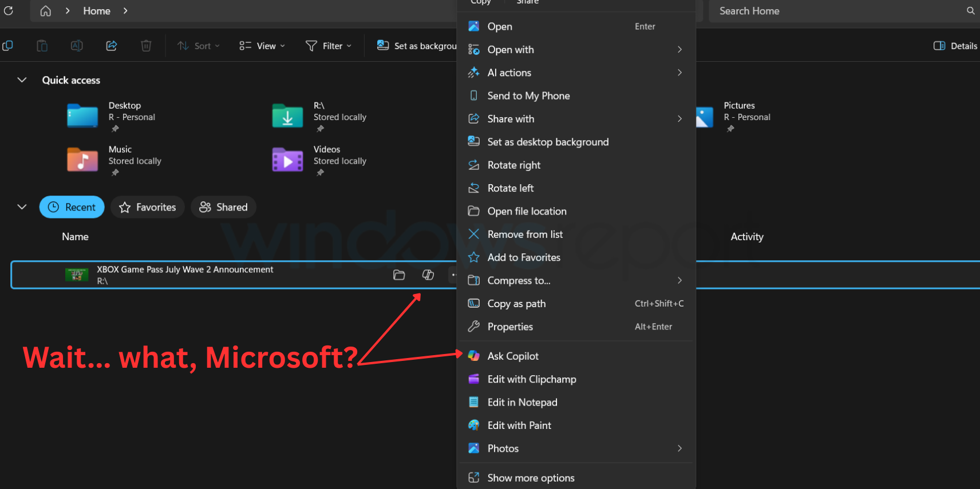Choose Rotate left

point(576,188)
